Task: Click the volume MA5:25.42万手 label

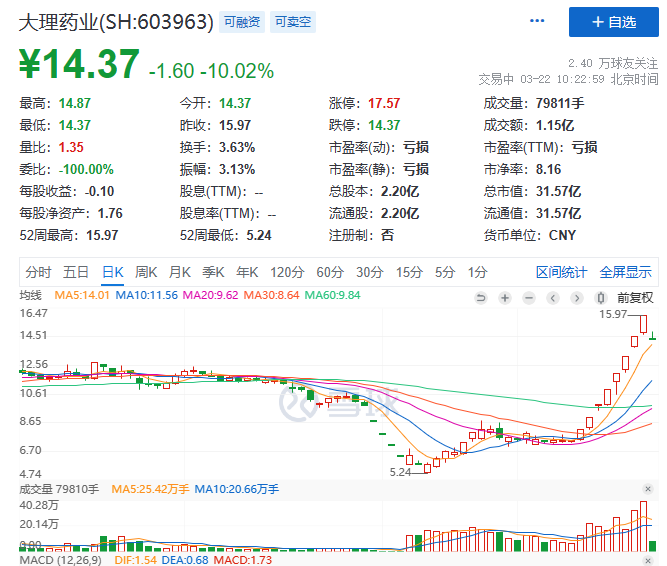Action: [150, 489]
